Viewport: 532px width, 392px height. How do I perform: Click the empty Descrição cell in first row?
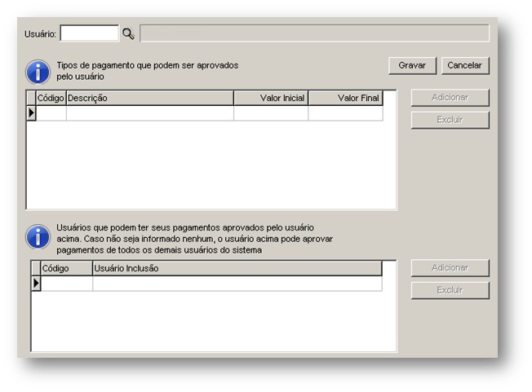(x=150, y=113)
